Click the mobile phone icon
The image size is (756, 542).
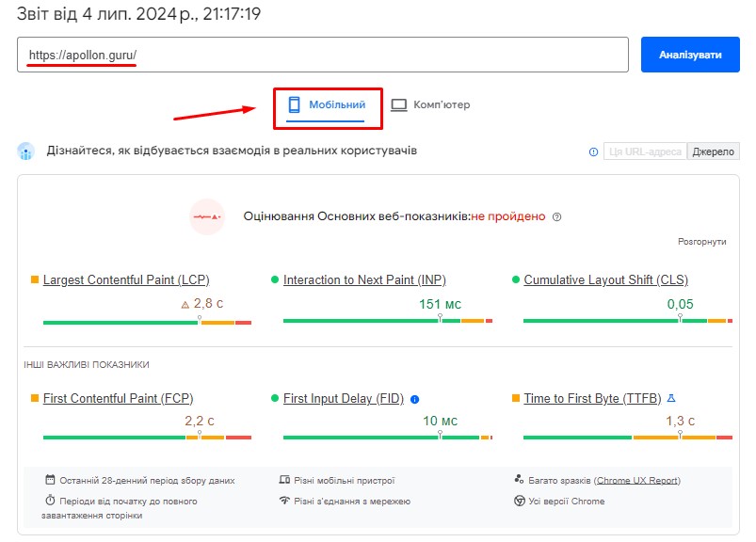294,104
